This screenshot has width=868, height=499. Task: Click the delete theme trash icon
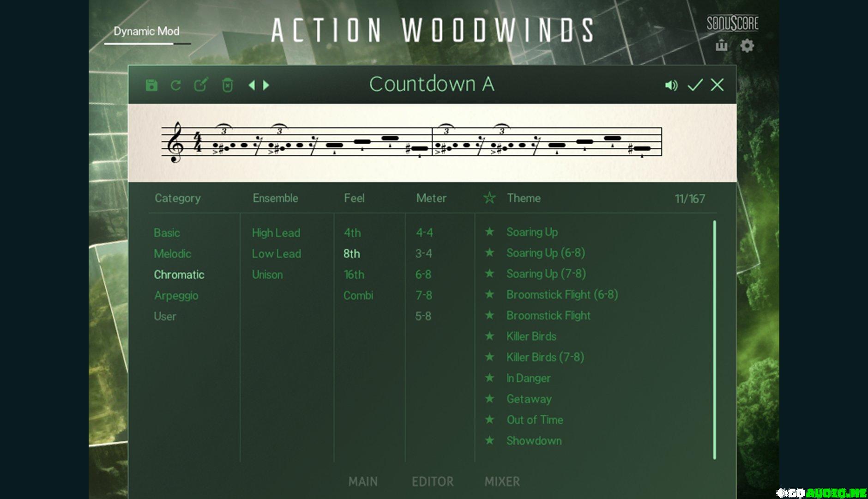pos(228,85)
